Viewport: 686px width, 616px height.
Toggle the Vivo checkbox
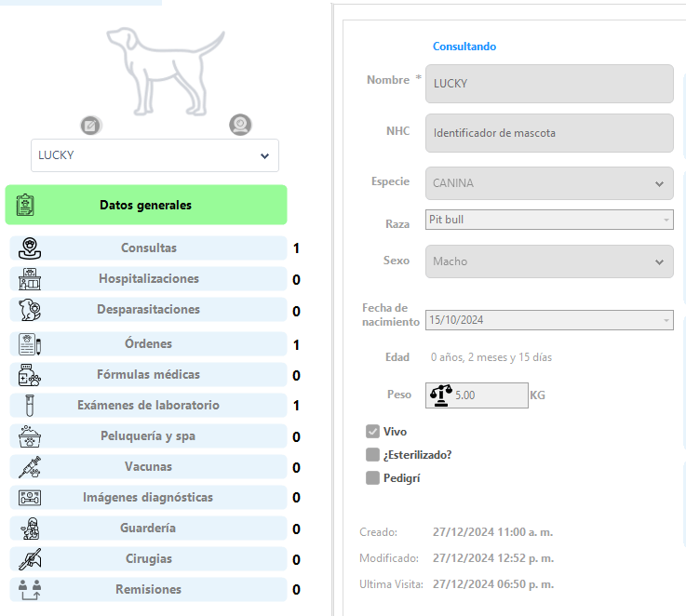coord(372,432)
